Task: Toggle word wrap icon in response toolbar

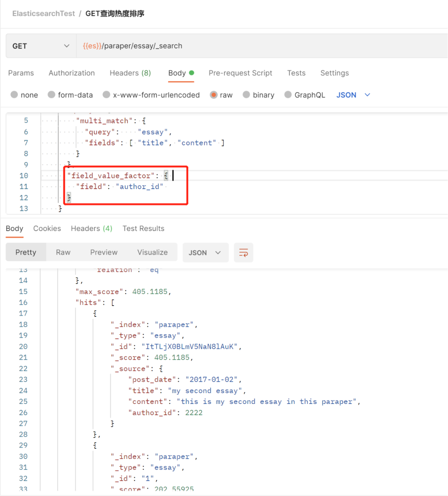Action: (243, 253)
